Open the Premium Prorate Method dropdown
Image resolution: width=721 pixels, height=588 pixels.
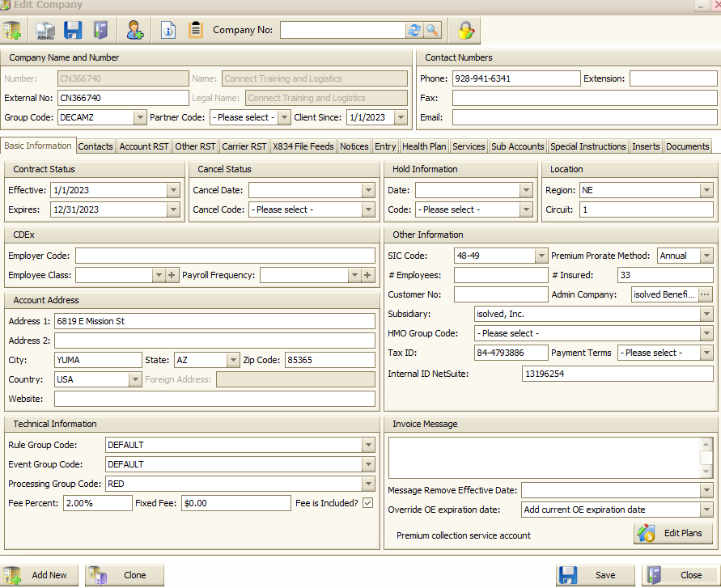[x=706, y=256]
